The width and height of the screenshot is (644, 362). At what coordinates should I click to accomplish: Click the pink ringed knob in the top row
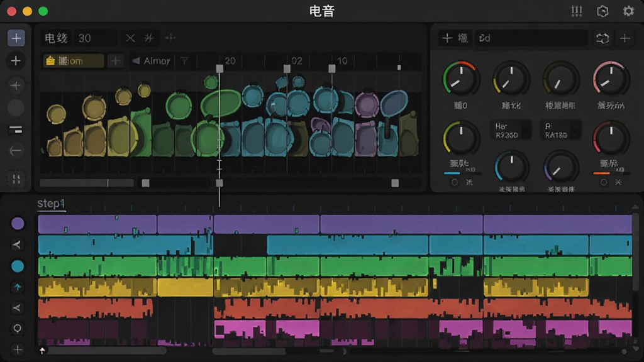tap(611, 79)
